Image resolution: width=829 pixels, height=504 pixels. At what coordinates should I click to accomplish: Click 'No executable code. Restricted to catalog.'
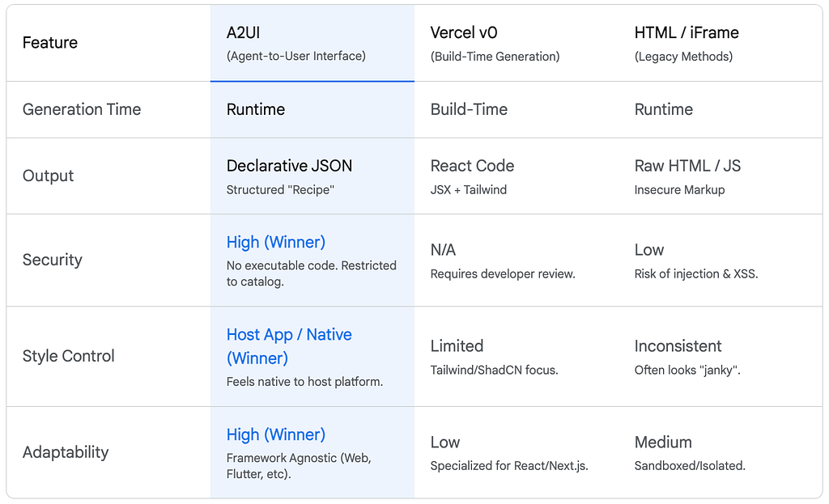tap(312, 273)
